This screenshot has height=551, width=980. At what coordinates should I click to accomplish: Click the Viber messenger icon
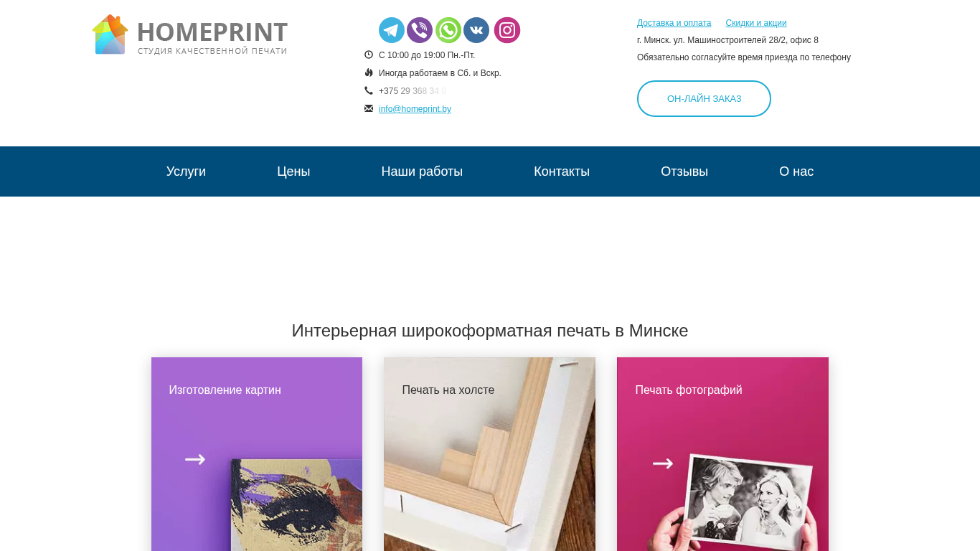pos(420,30)
